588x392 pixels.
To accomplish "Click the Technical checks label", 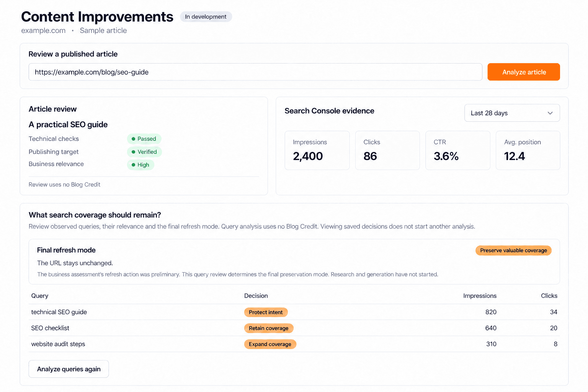I will pos(54,139).
